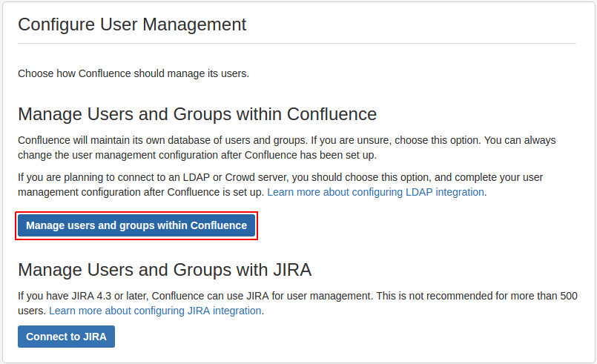Click the Connect to JIRA button

click(x=66, y=337)
